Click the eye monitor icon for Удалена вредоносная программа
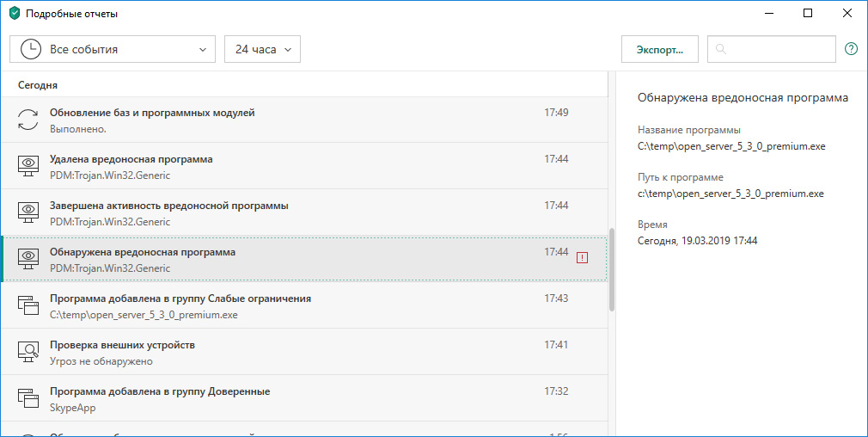 pos(28,167)
